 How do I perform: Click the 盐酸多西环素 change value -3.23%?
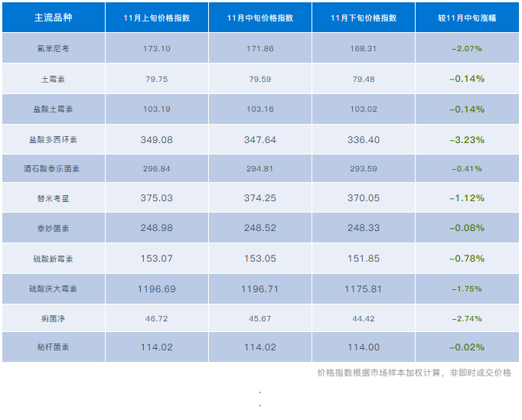click(467, 140)
